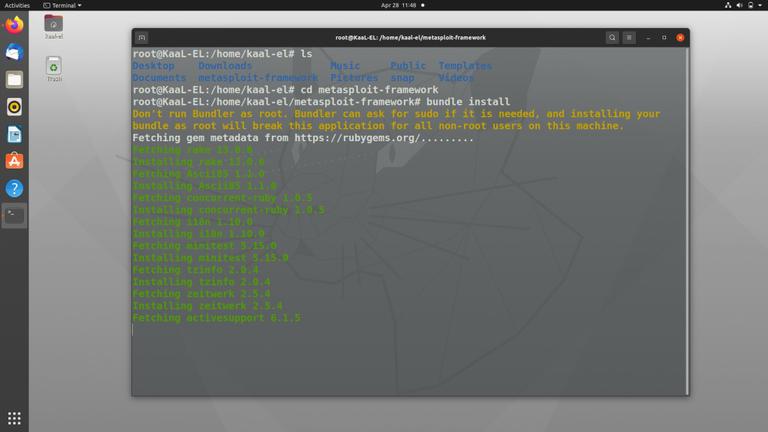
Task: Show applications grid button
Action: click(x=14, y=418)
